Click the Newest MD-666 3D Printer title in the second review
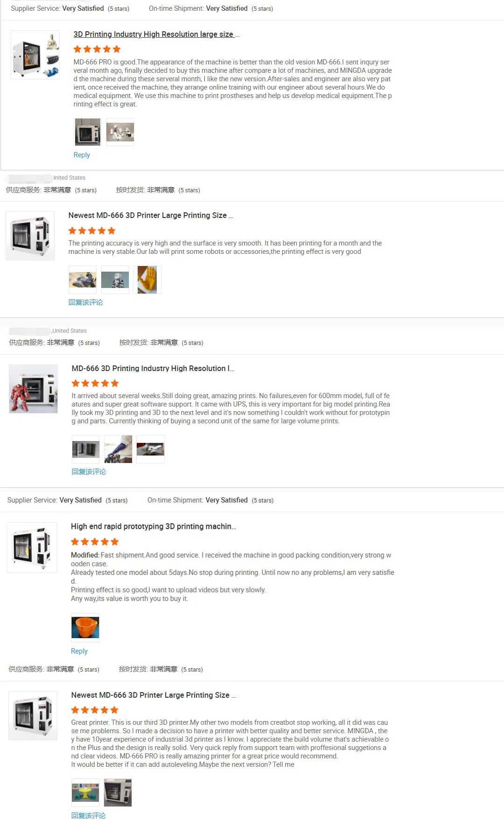Image resolution: width=504 pixels, height=820 pixels. pos(150,216)
